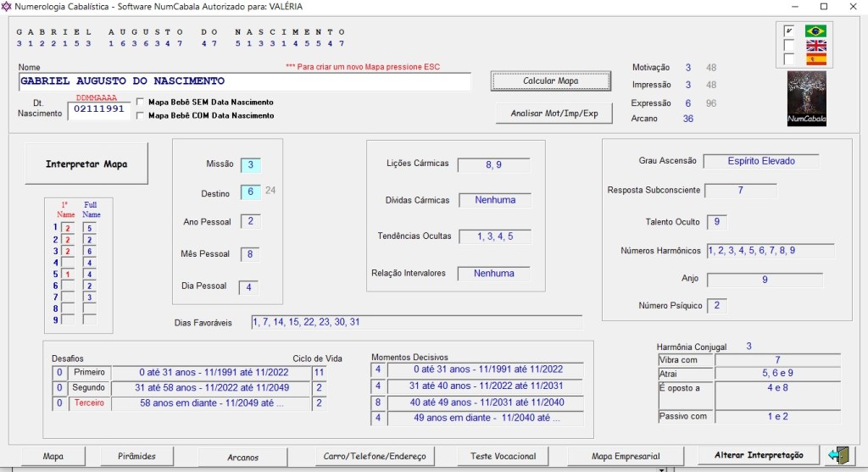Screen dimensions: 868x472
Task: Check Mapa Bebê COM Data Nascimento
Action: pos(141,115)
